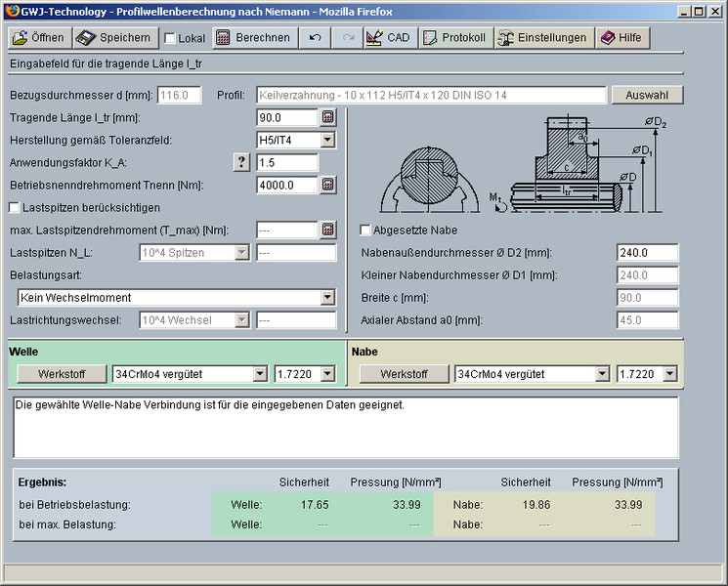The image size is (728, 586).
Task: Click the Nabenaußendurchmesser D2 input field
Action: [647, 253]
